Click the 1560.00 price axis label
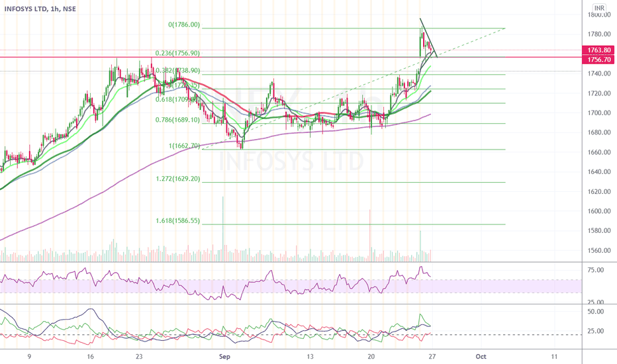Image resolution: width=617 pixels, height=364 pixels. 599,251
